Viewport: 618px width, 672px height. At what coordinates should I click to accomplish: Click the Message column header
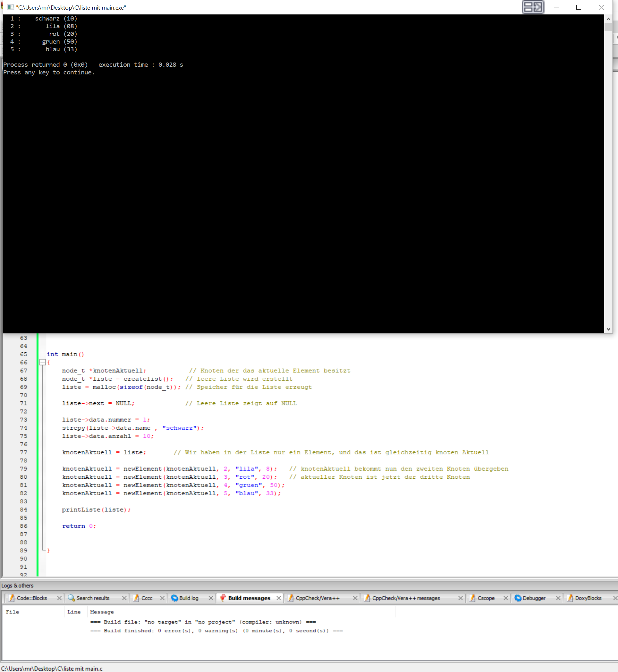(x=102, y=612)
